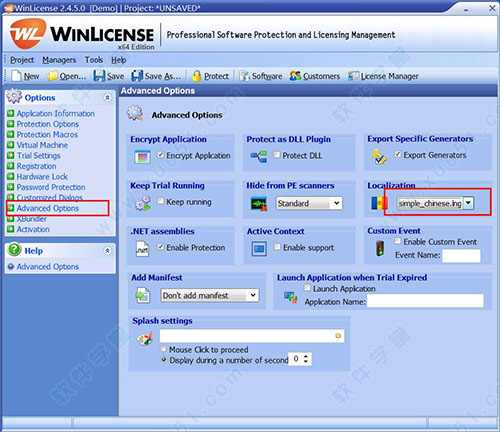This screenshot has height=432, width=500.
Task: Check the Launch Application checkbox
Action: [x=307, y=288]
